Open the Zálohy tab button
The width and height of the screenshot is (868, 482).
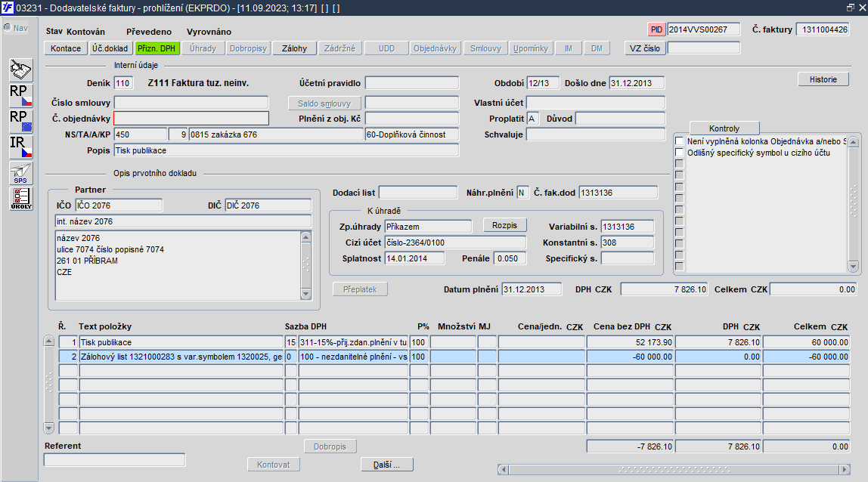click(295, 48)
